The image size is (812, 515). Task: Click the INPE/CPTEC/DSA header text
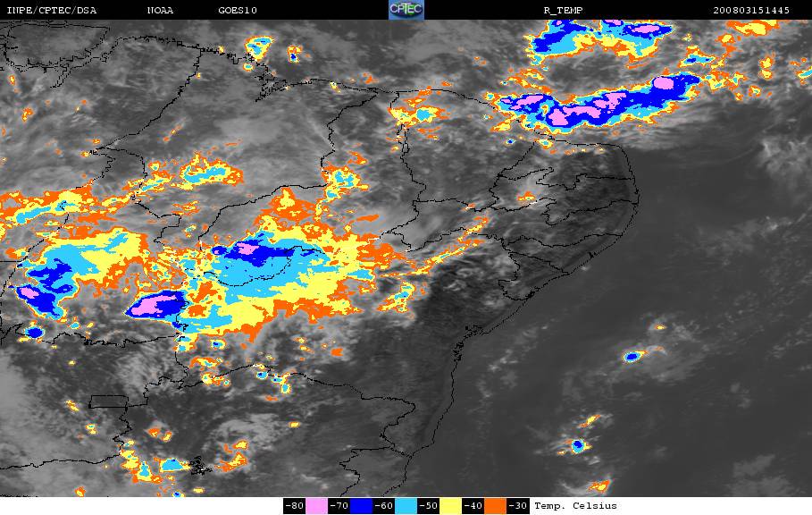(x=51, y=11)
